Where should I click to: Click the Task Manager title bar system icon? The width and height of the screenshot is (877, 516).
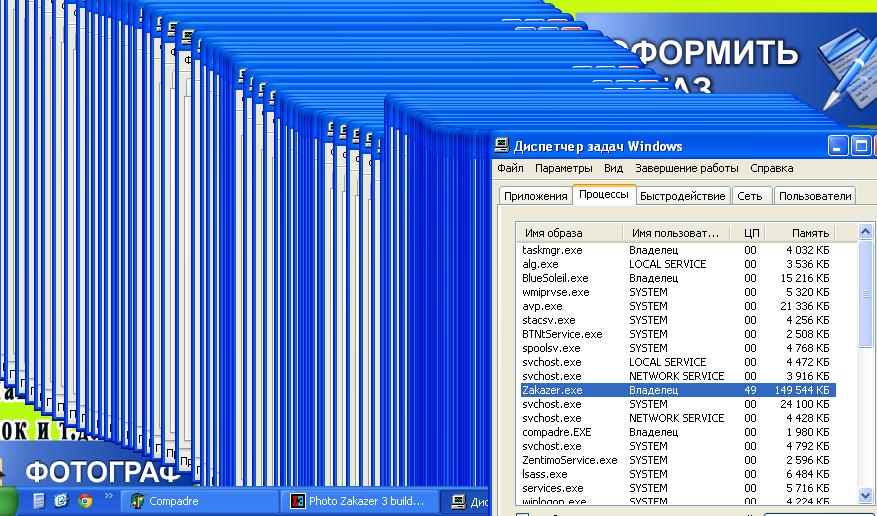pyautogui.click(x=502, y=146)
